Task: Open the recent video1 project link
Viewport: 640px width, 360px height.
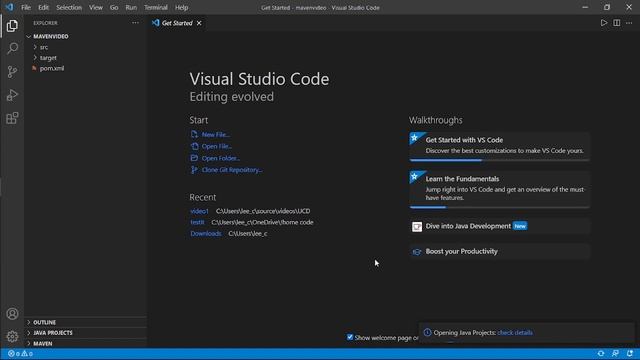Action: coord(199,211)
